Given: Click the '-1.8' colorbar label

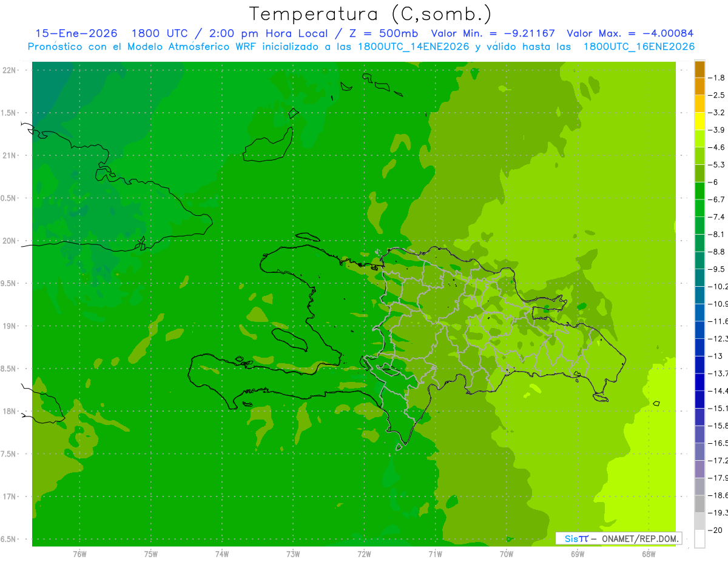Looking at the screenshot, I should point(717,78).
